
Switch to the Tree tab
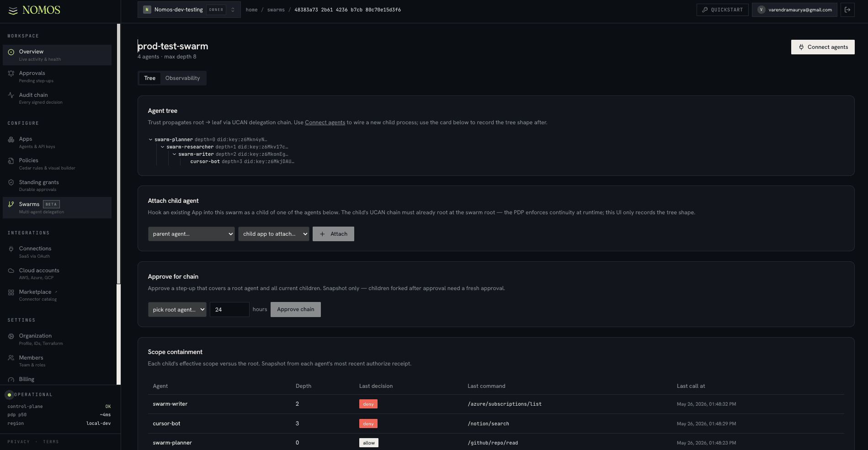[x=149, y=78]
